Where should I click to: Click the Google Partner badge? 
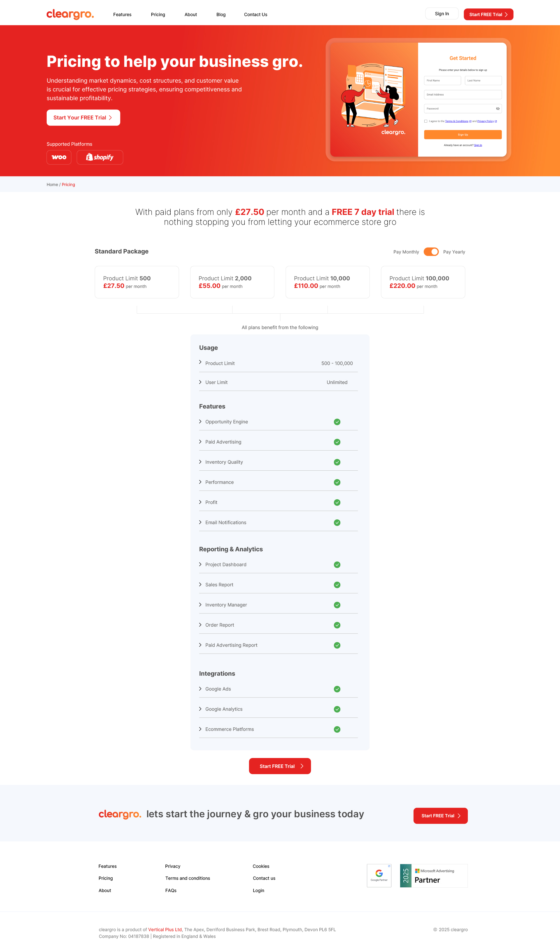379,875
